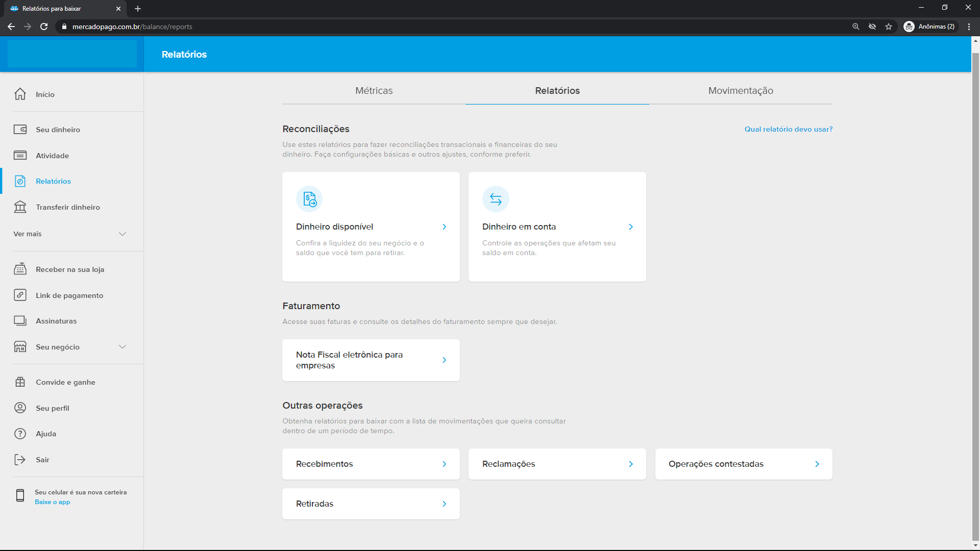This screenshot has height=551, width=980.
Task: Open Dinheiro disponível report title
Action: coord(334,227)
